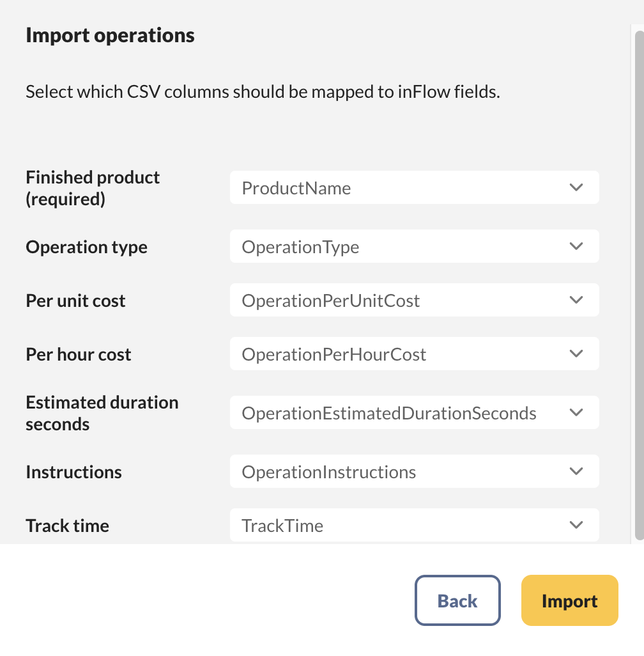This screenshot has height=656, width=644.
Task: Open the Operation type mapping dropdown
Action: tap(414, 246)
